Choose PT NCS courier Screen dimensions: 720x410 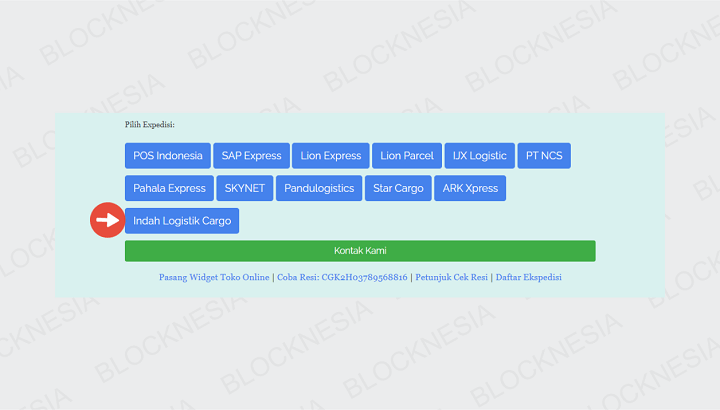(544, 156)
